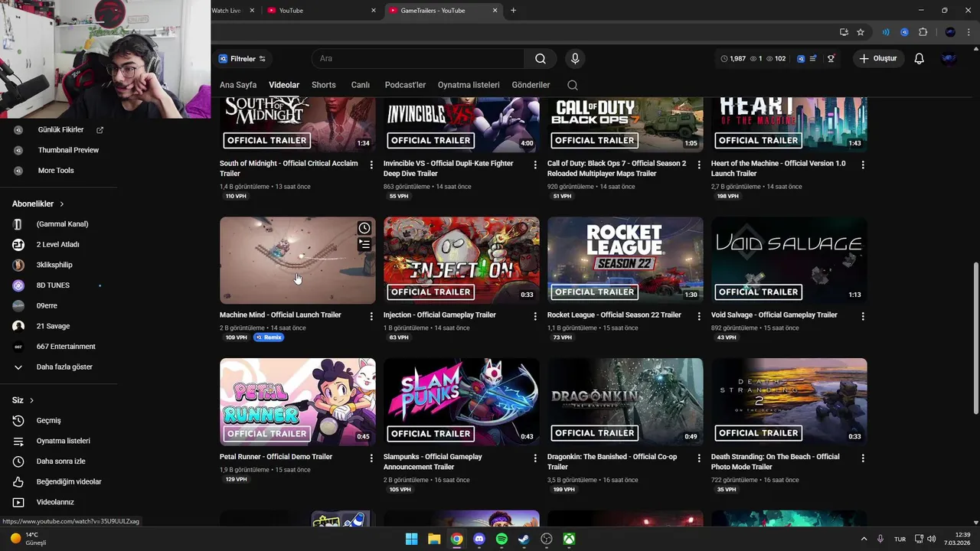Add Machine Mind to Watch Later clock icon

point(364,228)
